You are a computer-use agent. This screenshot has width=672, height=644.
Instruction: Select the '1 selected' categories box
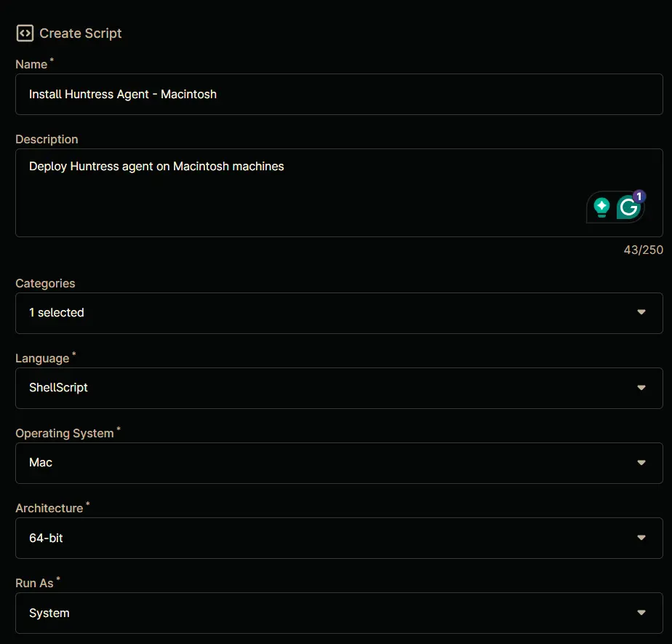coord(339,313)
